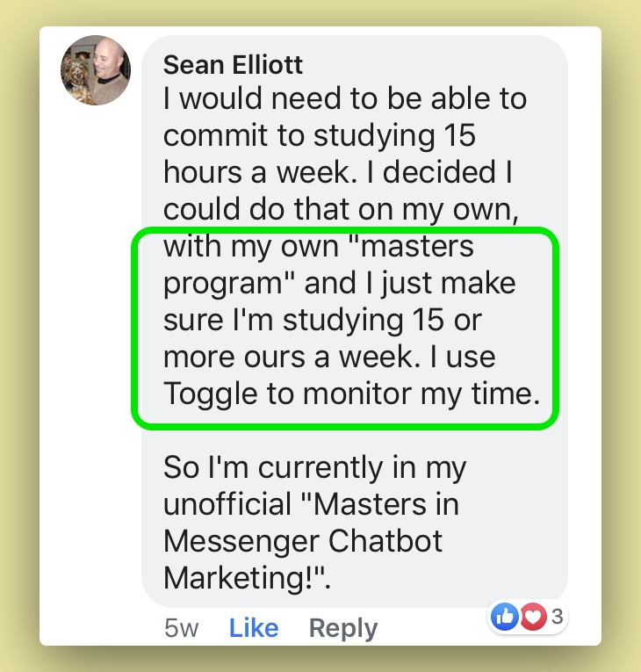Viewport: 641px width, 672px height.
Task: Click the blue thumbs-up reaction icon
Action: (505, 617)
